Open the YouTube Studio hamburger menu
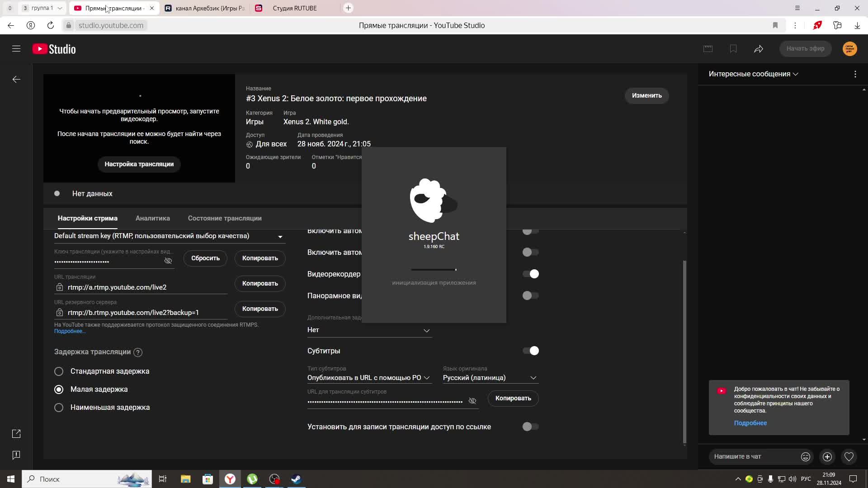This screenshot has height=488, width=868. [16, 49]
